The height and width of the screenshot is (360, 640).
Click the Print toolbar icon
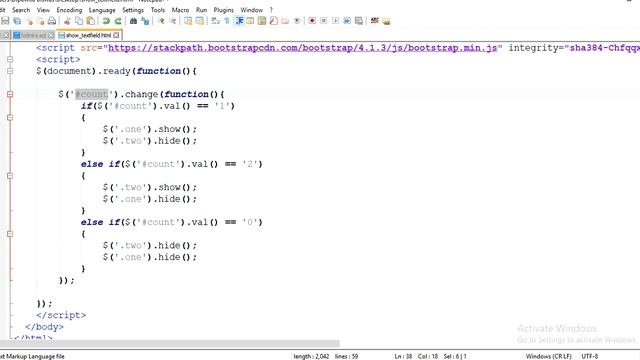[x=52, y=21]
